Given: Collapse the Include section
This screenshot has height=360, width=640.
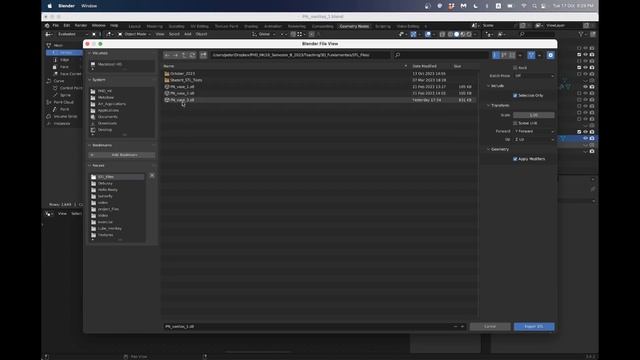Looking at the screenshot, I should 496,86.
